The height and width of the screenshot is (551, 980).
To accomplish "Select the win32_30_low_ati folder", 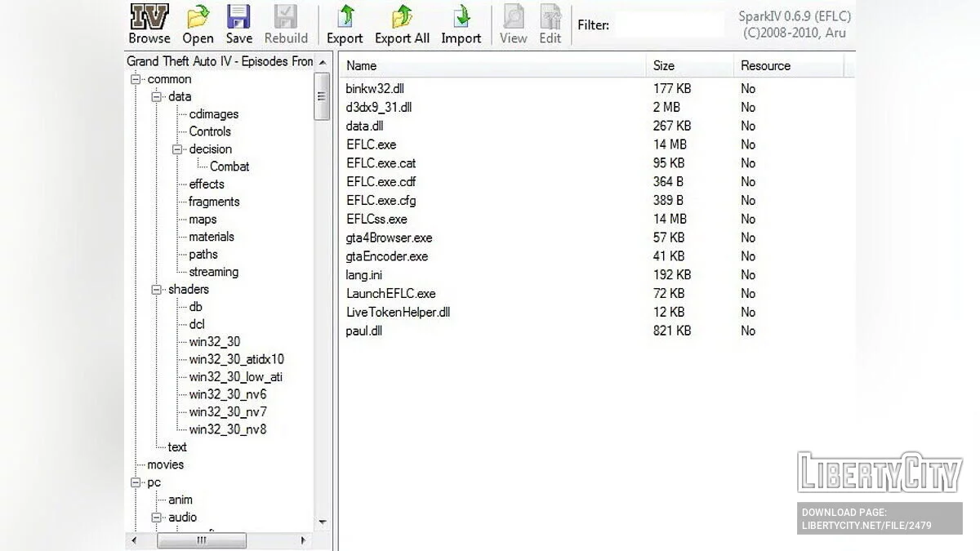I will [236, 377].
